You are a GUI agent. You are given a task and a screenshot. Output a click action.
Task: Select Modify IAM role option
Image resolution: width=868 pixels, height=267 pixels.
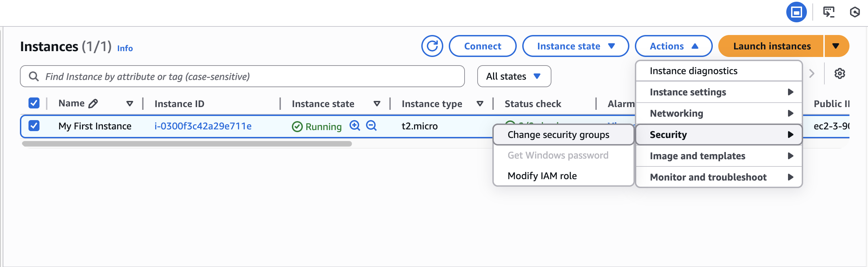[542, 176]
